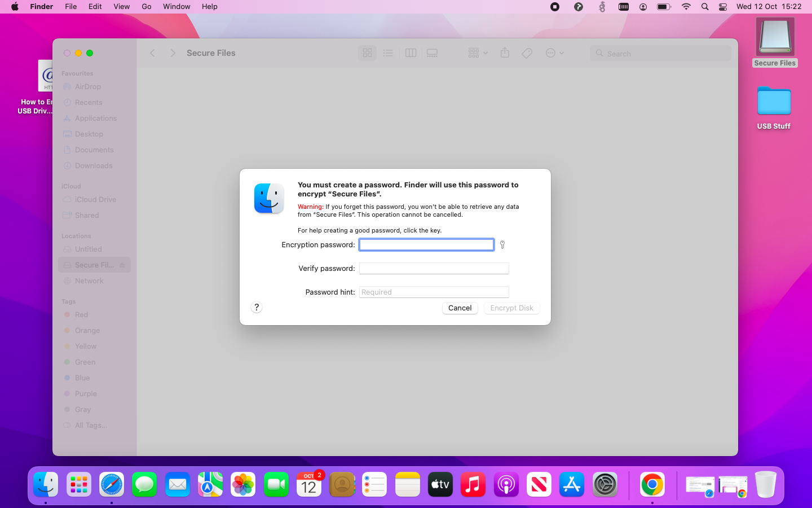Open the Window menu in menu bar
The width and height of the screenshot is (812, 508).
pyautogui.click(x=176, y=7)
